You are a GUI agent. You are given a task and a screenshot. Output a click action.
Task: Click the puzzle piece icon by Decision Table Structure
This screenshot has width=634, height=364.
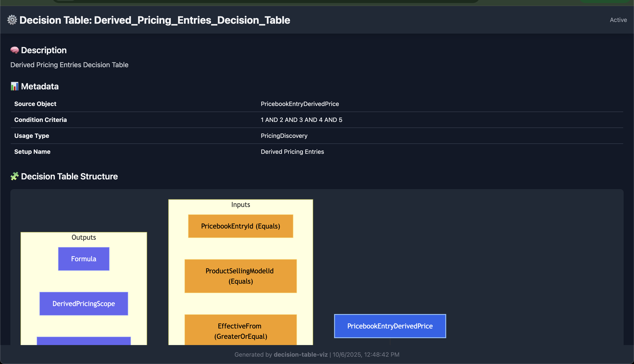pyautogui.click(x=14, y=176)
